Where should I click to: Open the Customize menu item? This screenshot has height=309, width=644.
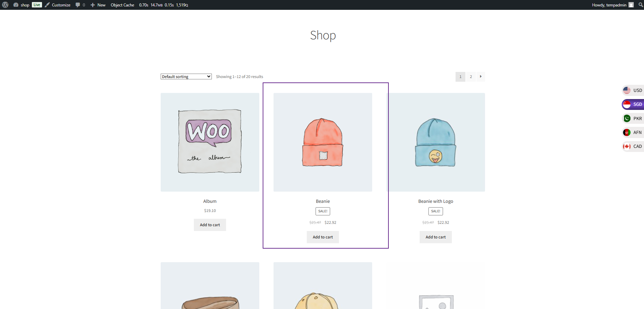coord(58,5)
